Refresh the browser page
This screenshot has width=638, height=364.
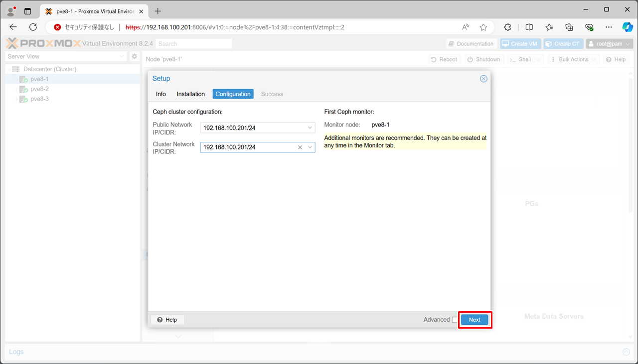pos(33,27)
